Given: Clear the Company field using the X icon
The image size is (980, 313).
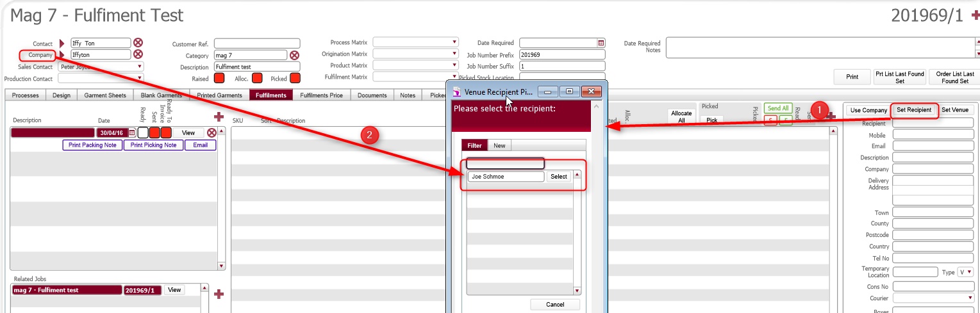Looking at the screenshot, I should point(138,54).
